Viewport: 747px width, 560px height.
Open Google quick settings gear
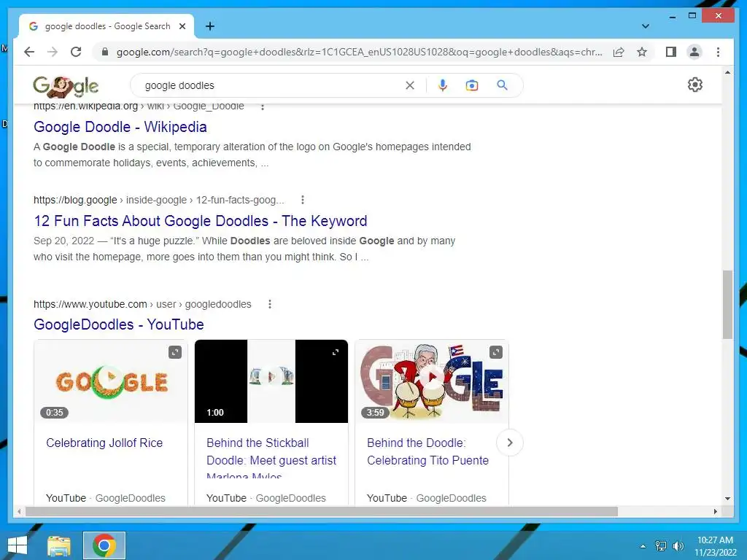coord(695,85)
